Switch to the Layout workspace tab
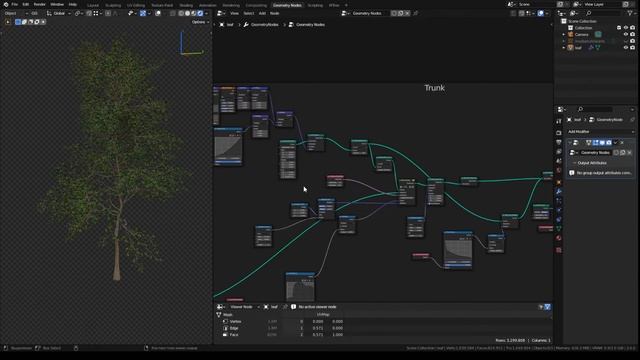This screenshot has width=640, height=360. pos(93,5)
